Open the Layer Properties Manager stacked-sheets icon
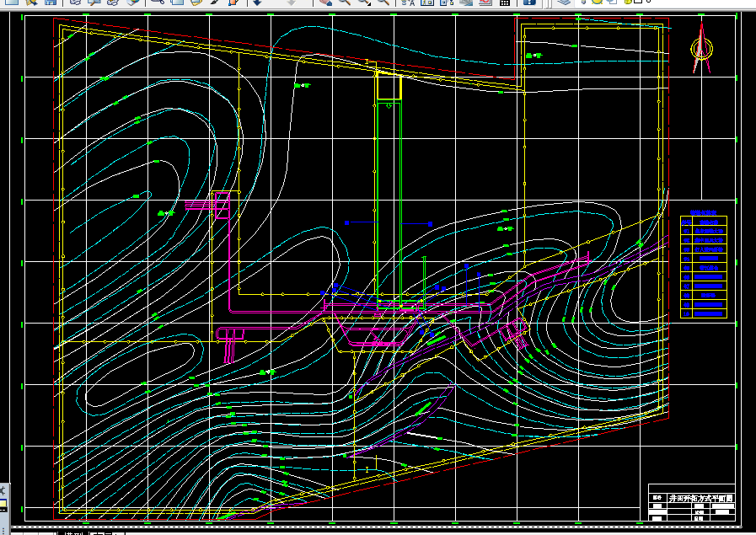 563,2
